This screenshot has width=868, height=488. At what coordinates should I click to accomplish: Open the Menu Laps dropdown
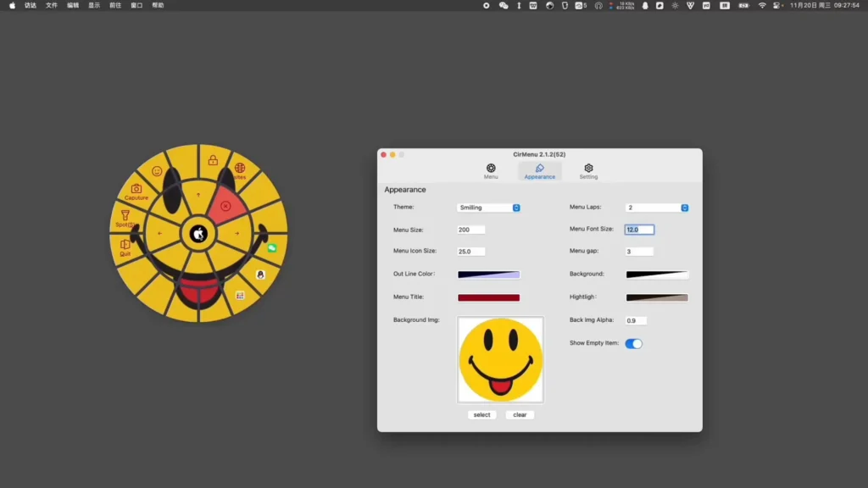coord(658,207)
